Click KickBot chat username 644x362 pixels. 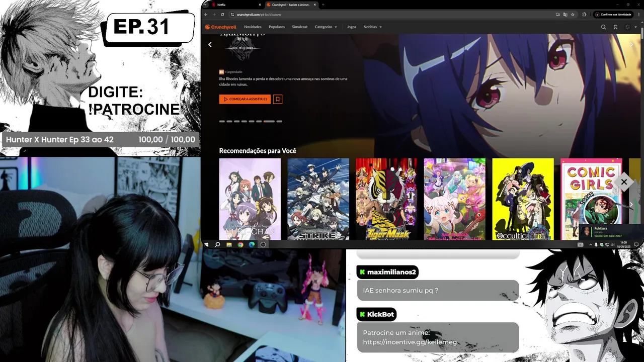click(x=376, y=314)
